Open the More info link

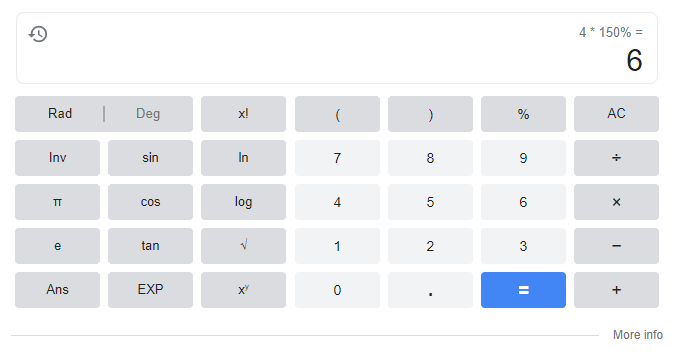638,335
